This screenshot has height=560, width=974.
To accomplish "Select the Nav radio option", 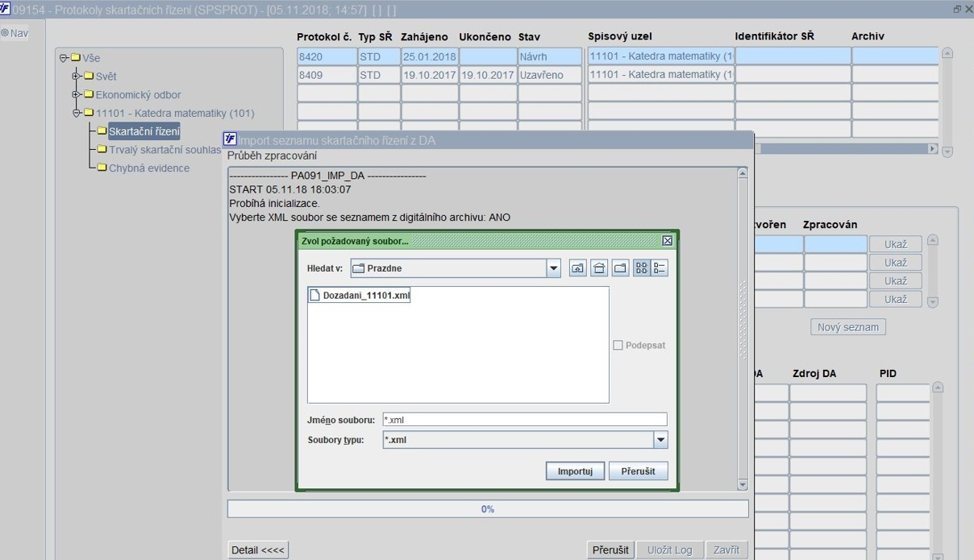I will click(x=5, y=33).
